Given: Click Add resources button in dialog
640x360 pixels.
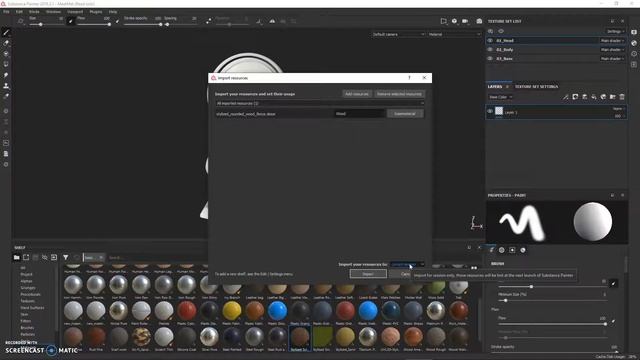Looking at the screenshot, I should [357, 94].
